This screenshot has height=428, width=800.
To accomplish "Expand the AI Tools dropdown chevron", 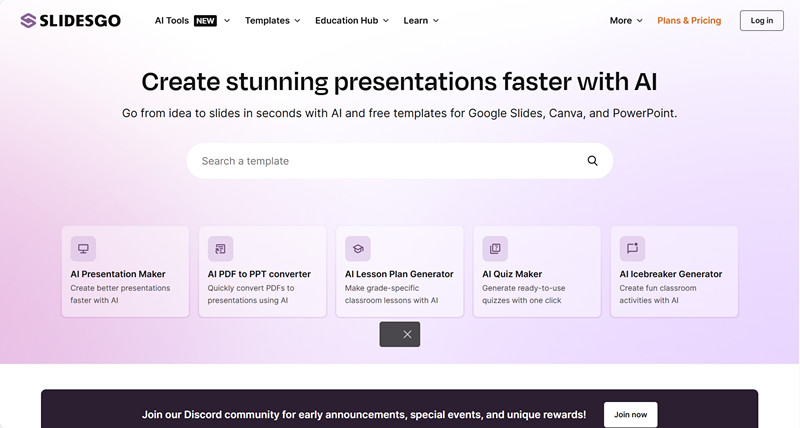I will [x=227, y=21].
